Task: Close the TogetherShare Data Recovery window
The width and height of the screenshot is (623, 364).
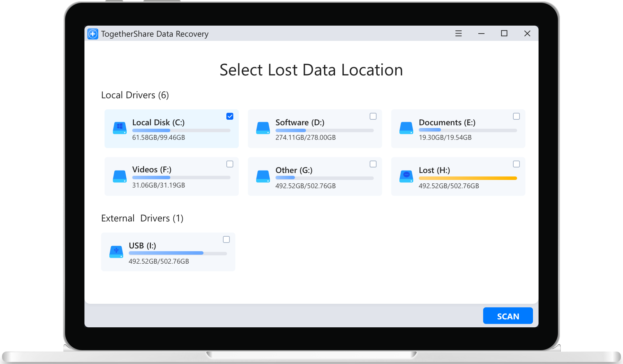Action: (527, 34)
